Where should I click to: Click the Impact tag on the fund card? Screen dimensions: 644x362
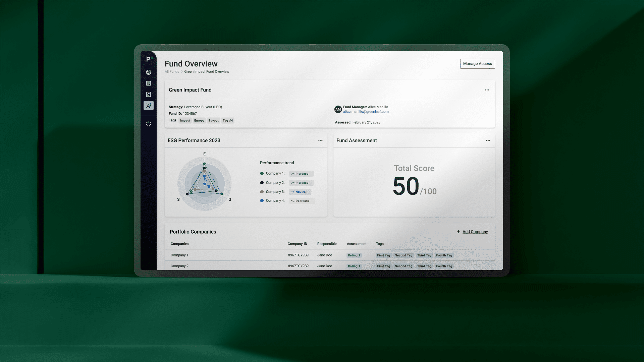(185, 120)
